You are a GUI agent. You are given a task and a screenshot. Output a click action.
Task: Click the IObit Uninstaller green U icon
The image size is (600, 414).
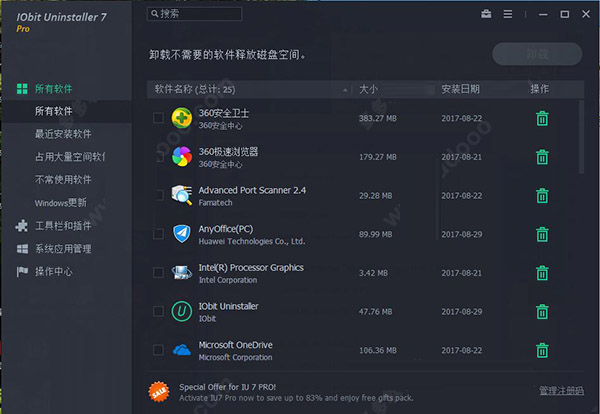(181, 311)
